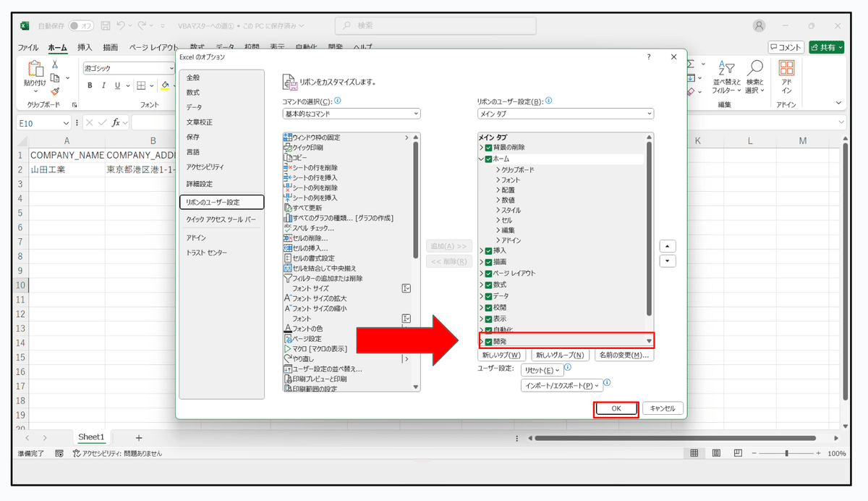Viewport: 868px width, 501px height.
Task: Click the 新しいグループ button
Action: 560,355
